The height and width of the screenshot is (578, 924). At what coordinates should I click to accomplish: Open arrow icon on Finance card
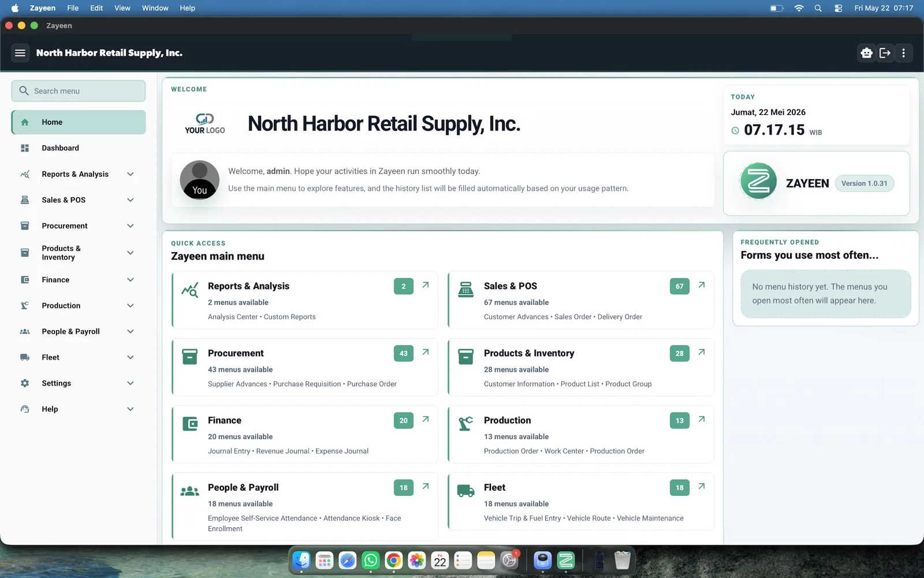(x=426, y=419)
